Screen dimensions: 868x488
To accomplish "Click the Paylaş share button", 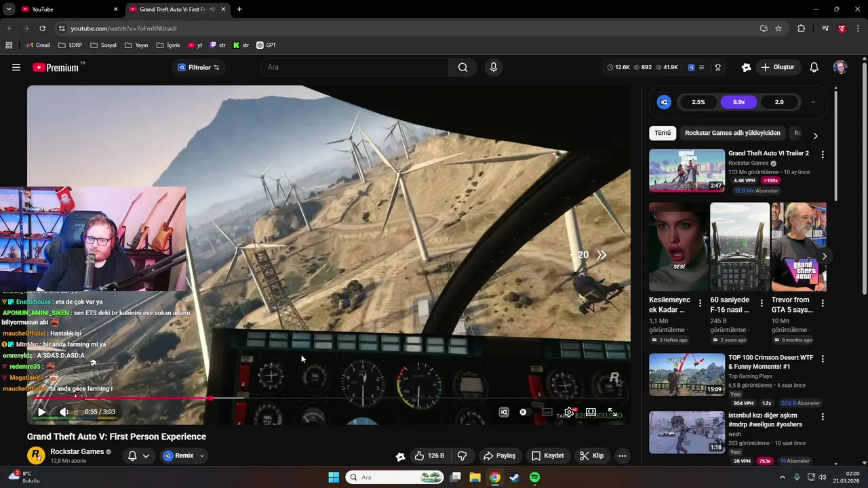I will click(x=499, y=455).
